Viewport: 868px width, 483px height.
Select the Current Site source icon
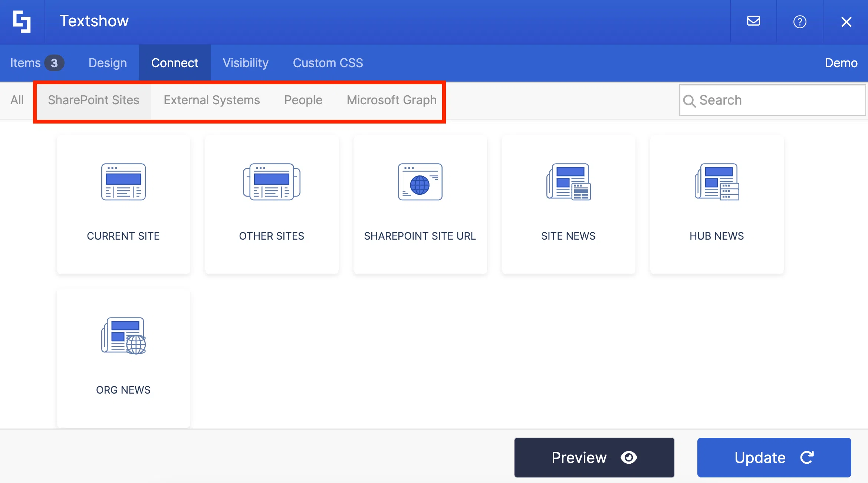[124, 182]
